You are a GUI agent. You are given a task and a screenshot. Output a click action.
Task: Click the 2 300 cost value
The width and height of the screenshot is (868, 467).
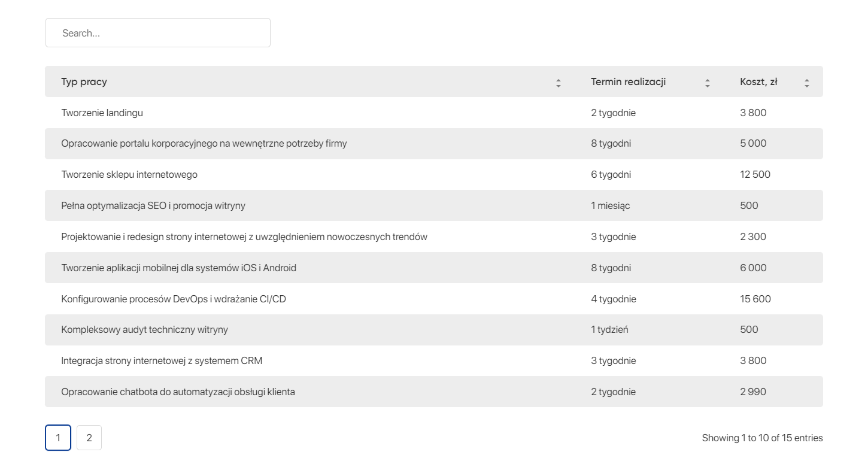pos(753,237)
